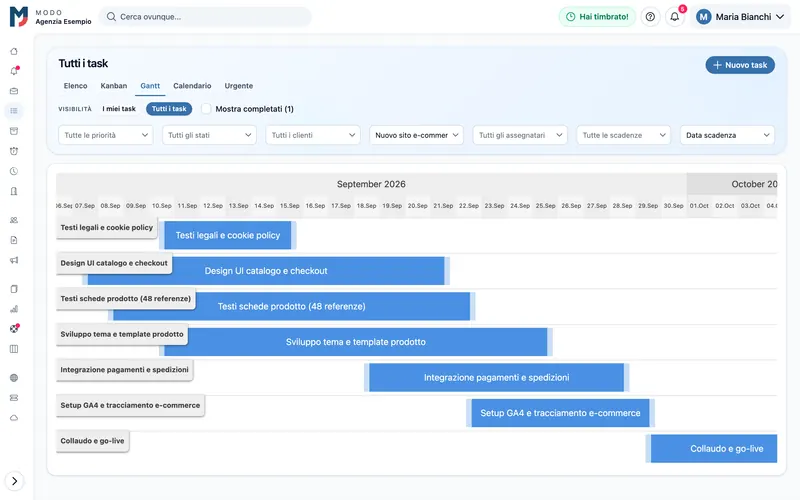This screenshot has height=500, width=800.
Task: Open the door-shaped sidebar icon
Action: click(x=14, y=191)
